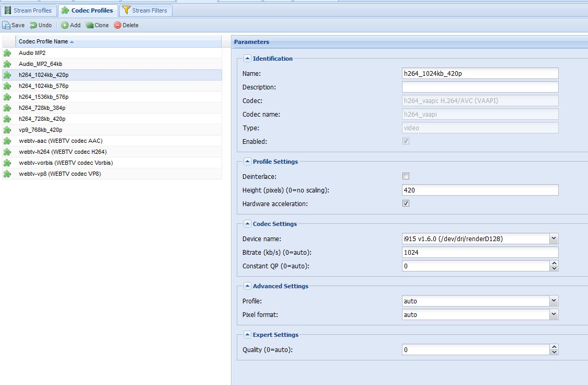Viewport: 588px width, 385px height.
Task: Click the Height pixels input field
Action: [480, 190]
